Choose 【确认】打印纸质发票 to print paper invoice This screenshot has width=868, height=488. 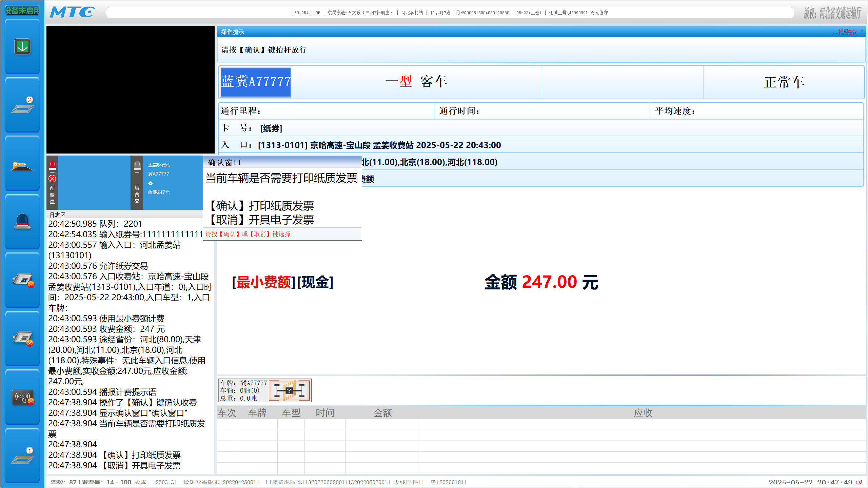point(261,206)
